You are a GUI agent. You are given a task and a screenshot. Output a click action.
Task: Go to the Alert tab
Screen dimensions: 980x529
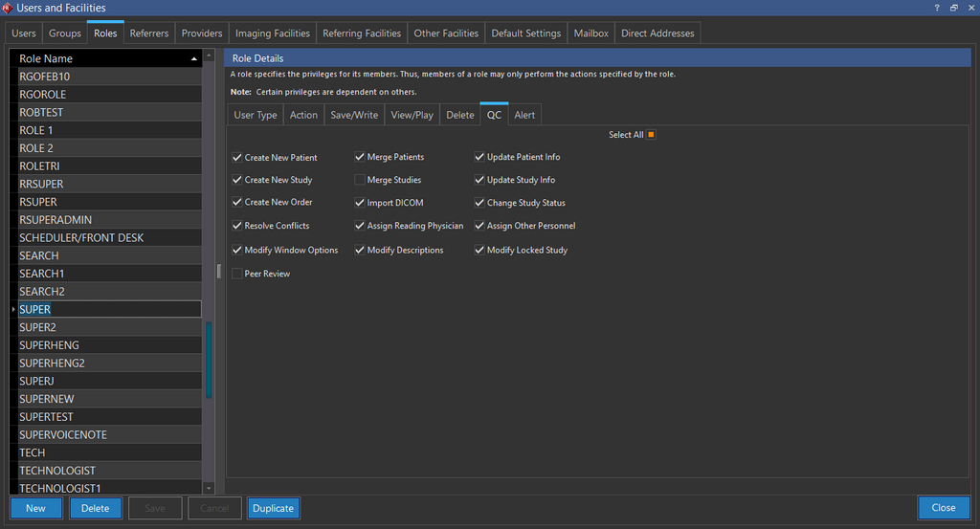(524, 115)
